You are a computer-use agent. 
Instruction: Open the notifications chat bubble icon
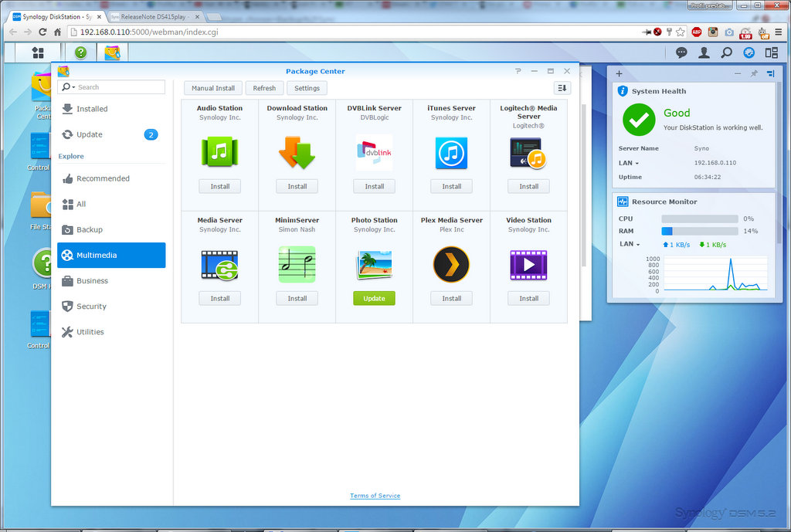click(x=681, y=53)
